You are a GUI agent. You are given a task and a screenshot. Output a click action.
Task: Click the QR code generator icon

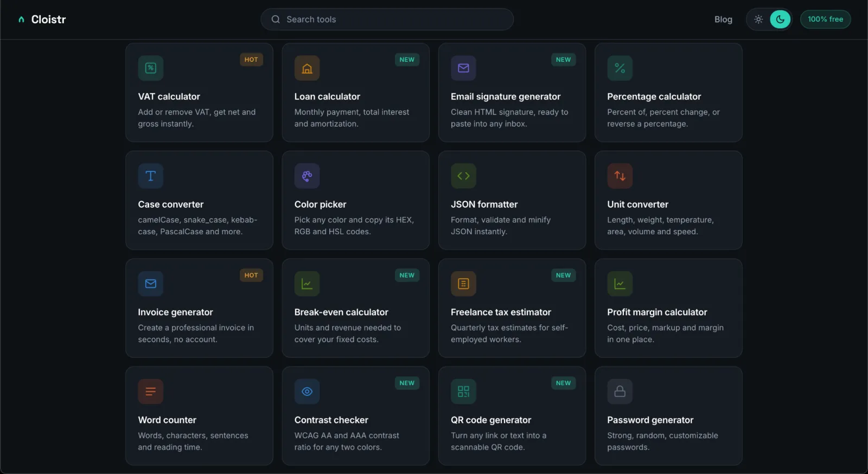coord(463,392)
